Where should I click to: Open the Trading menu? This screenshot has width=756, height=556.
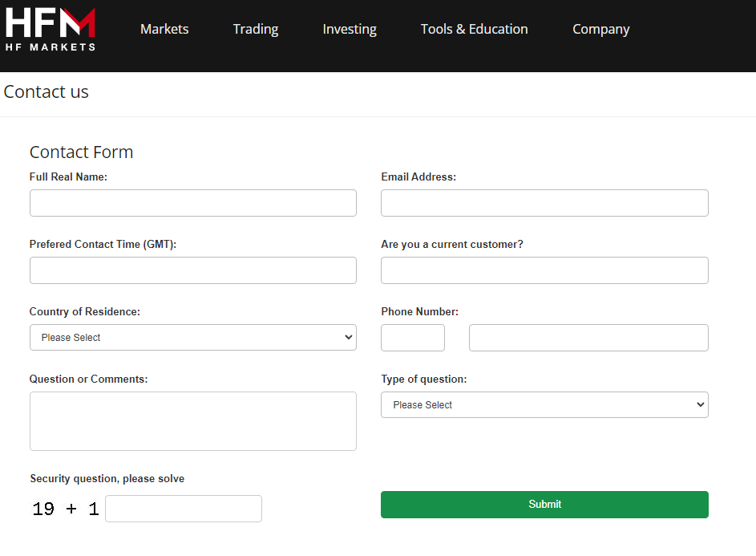(x=256, y=29)
